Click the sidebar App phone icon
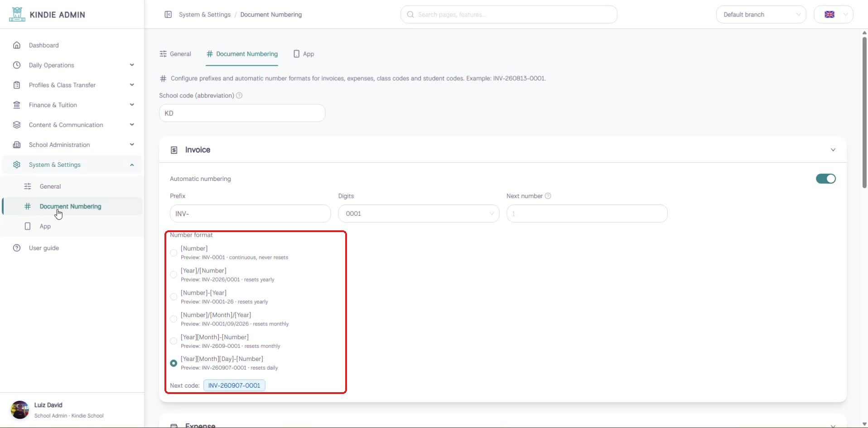Screen dimensions: 868x428 [x=28, y=226]
